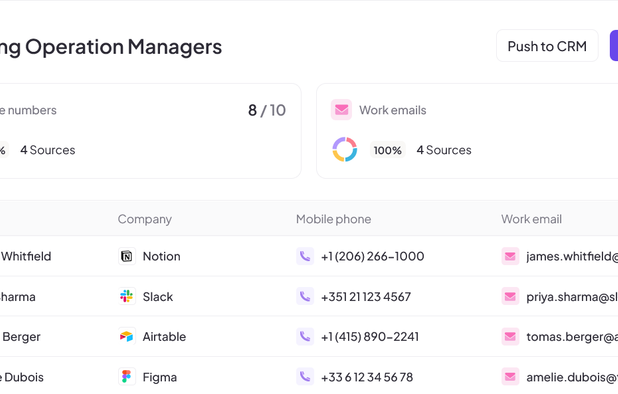Image resolution: width=618 pixels, height=394 pixels.
Task: Select the Figma company name
Action: 160,377
